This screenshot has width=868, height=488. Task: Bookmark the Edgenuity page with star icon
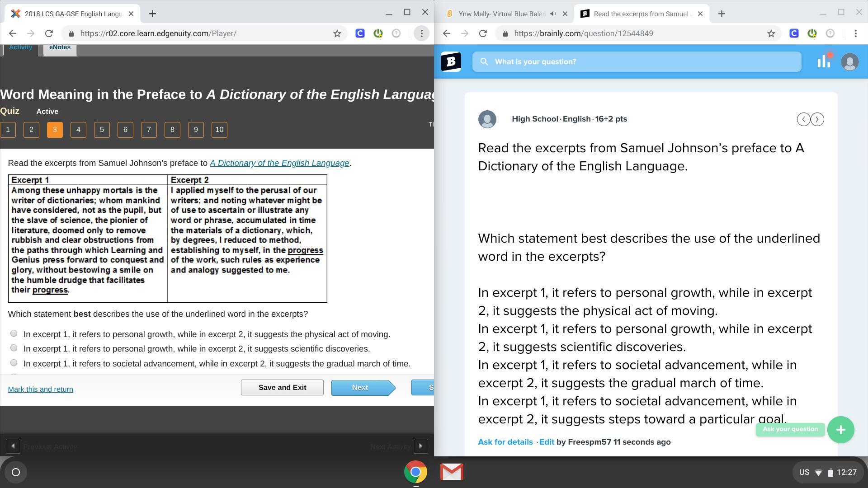point(337,33)
